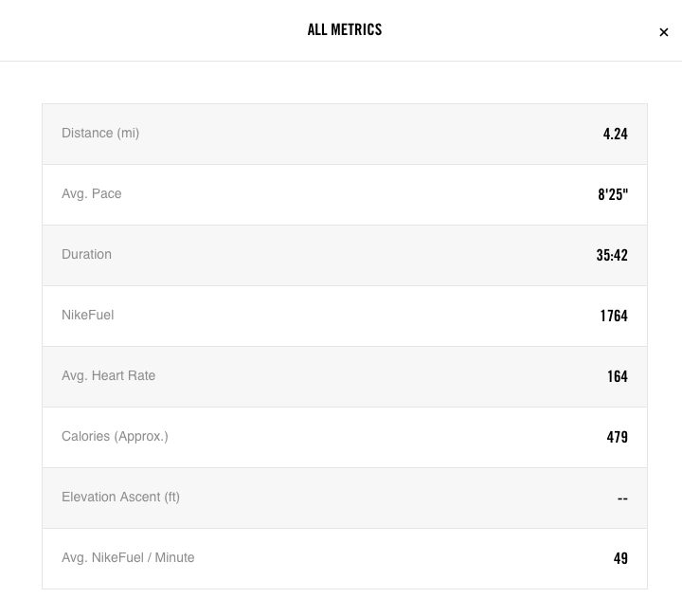Viewport: 682px width, 616px height.
Task: Select the Calories (Approx.) label
Action: [115, 436]
